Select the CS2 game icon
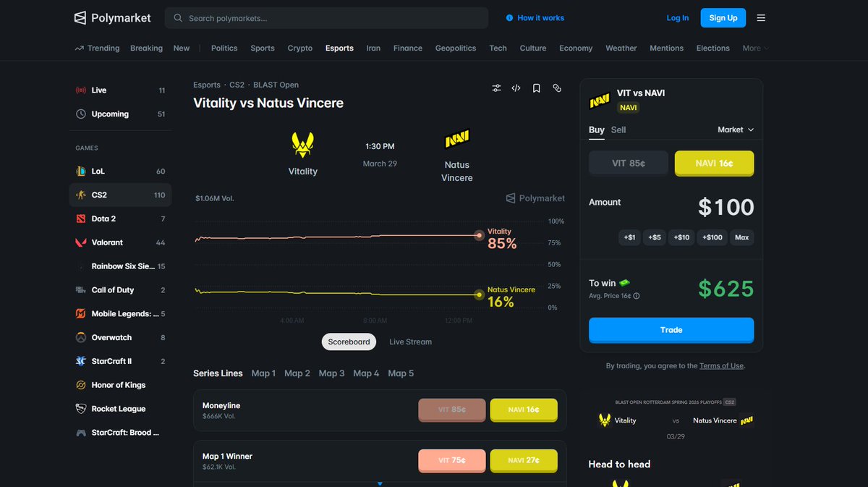The width and height of the screenshot is (868, 487). pos(81,195)
